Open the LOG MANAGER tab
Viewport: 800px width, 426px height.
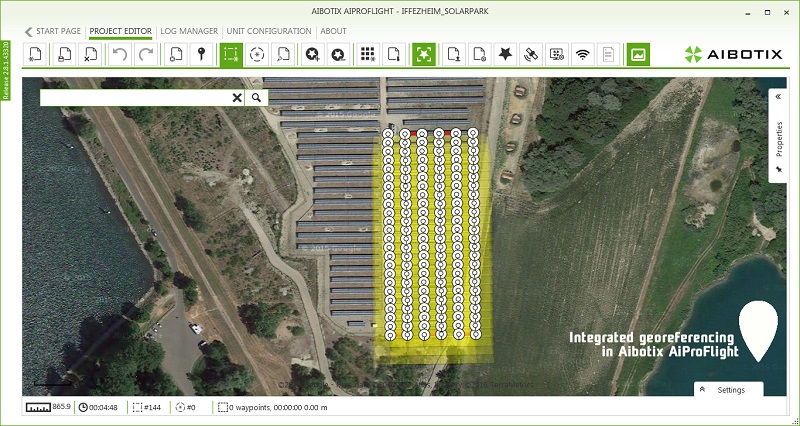[189, 31]
